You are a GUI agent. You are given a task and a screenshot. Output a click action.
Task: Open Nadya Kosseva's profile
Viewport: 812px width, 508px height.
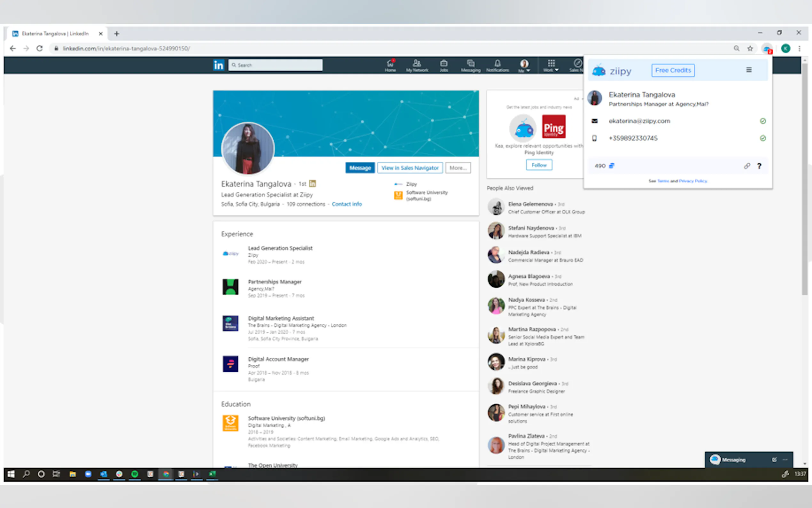pyautogui.click(x=526, y=300)
